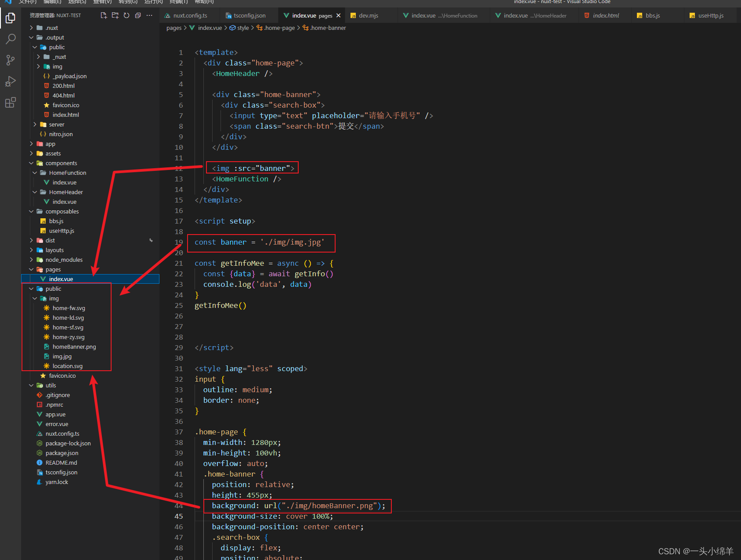
Task: Switch to useHttp.js tab
Action: [x=711, y=15]
